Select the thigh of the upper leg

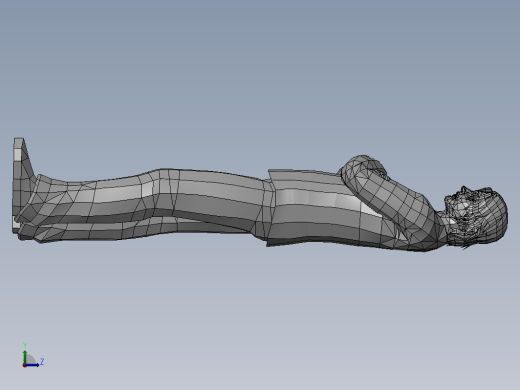(x=217, y=193)
